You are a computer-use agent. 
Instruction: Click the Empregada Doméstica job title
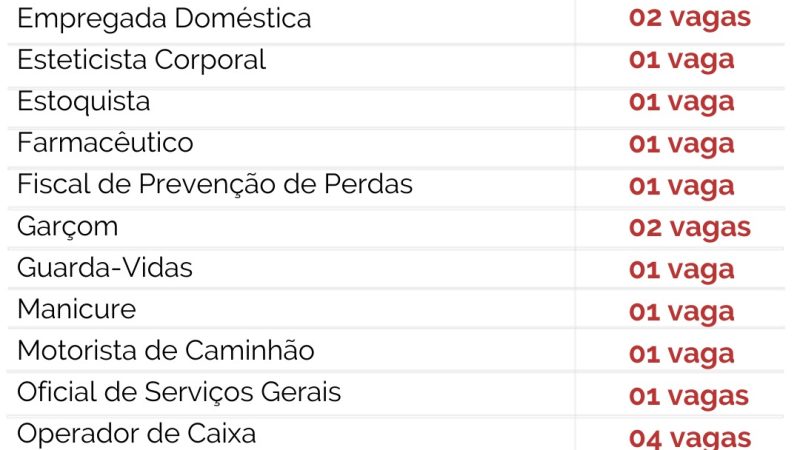[x=164, y=18]
